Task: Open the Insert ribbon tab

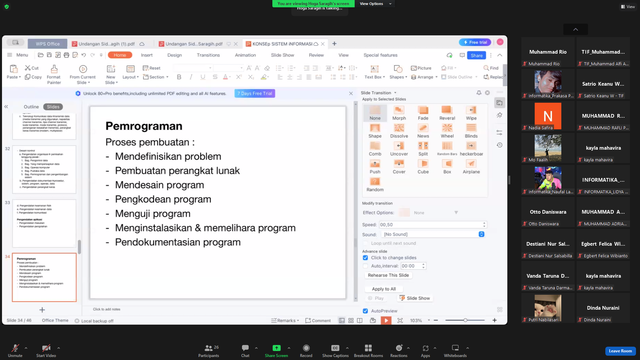Action: point(147,55)
